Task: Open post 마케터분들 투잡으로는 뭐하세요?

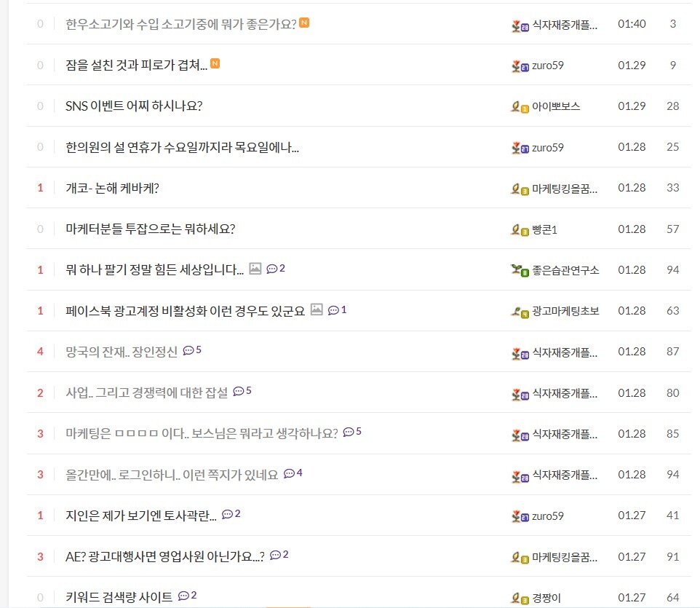Action: [151, 229]
